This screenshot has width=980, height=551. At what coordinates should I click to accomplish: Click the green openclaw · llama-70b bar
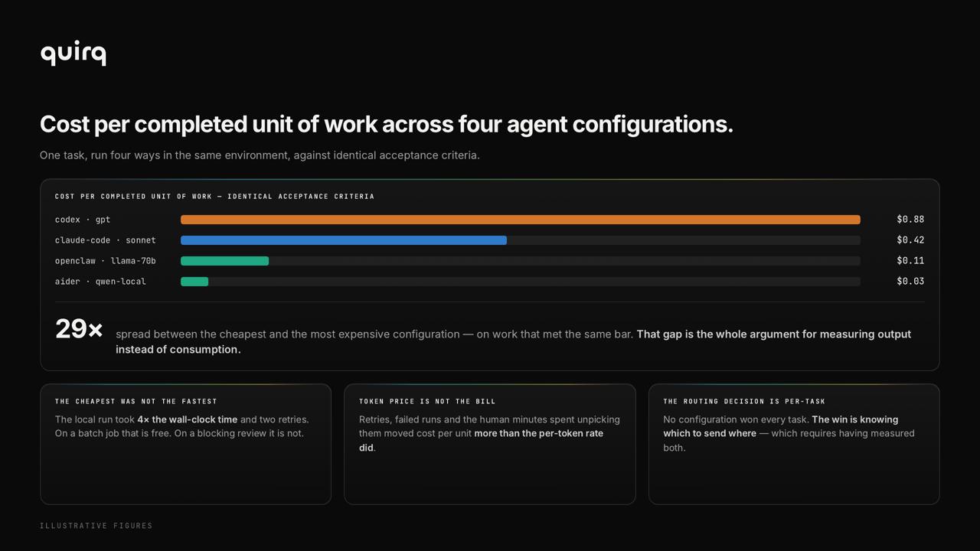pos(224,261)
